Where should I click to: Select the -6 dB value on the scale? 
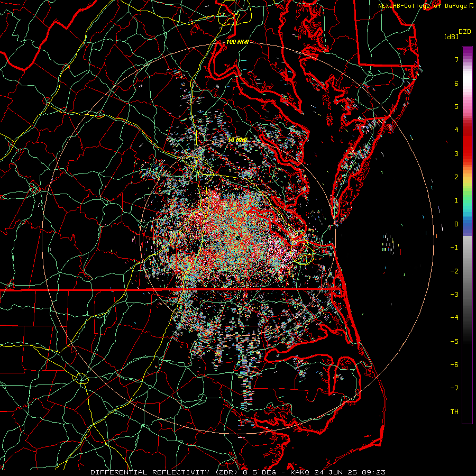pos(454,365)
